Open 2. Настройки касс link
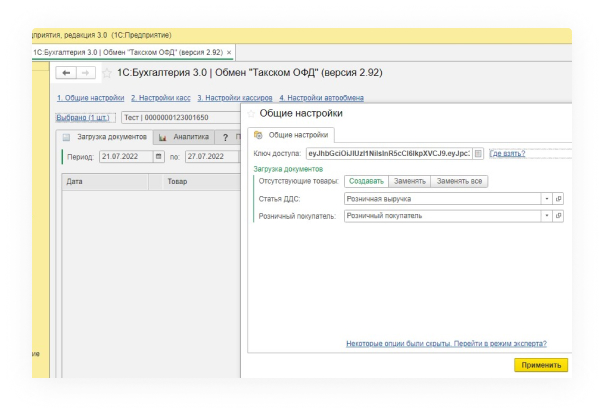 (161, 98)
